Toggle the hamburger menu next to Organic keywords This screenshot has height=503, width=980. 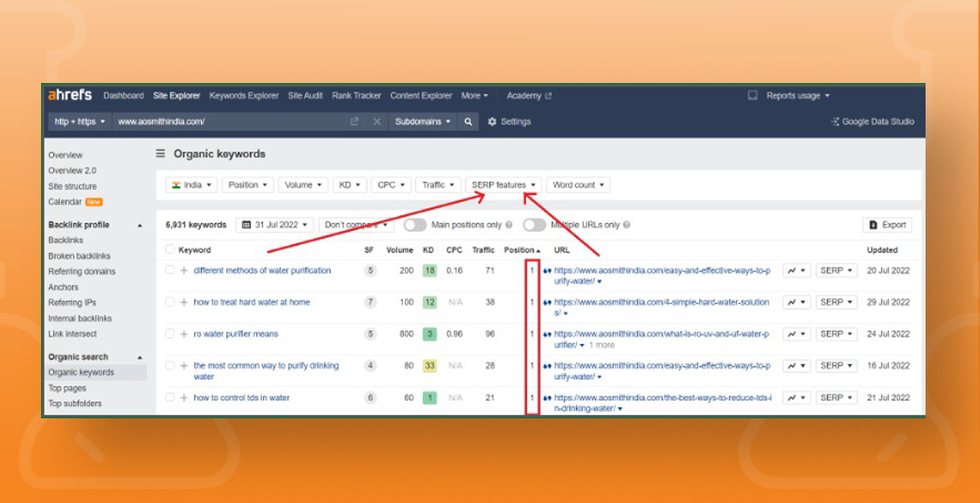pos(161,153)
